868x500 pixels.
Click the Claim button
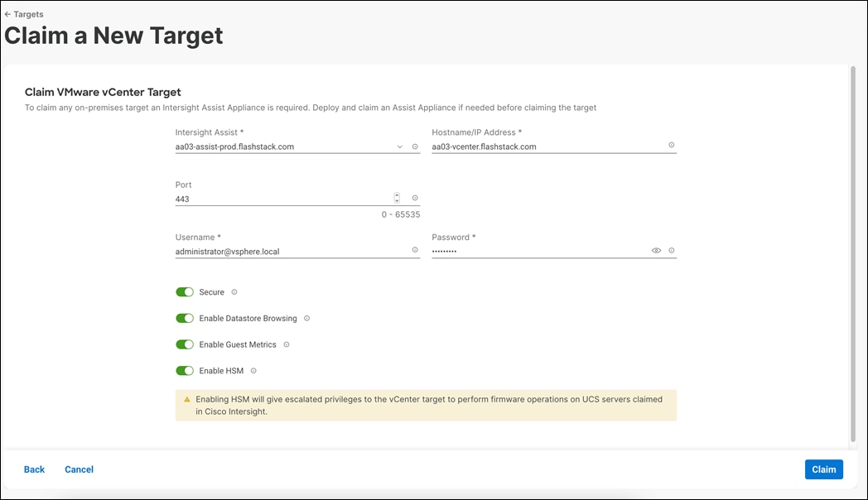(x=823, y=469)
